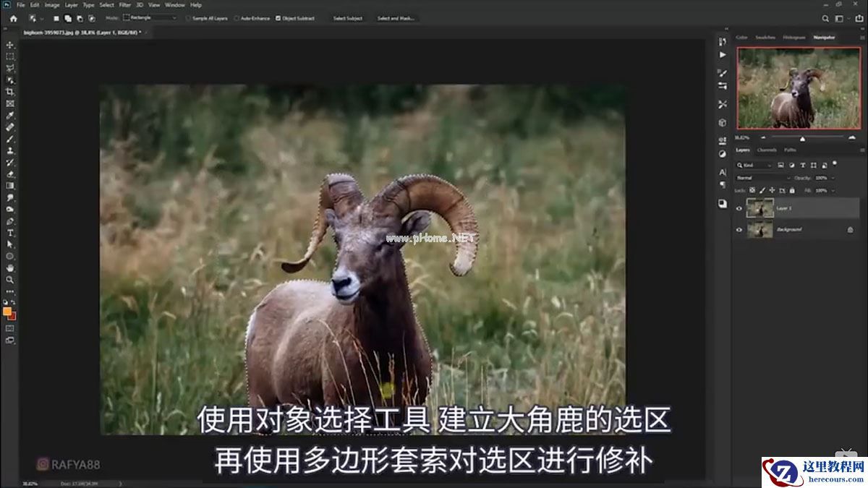The height and width of the screenshot is (488, 868).
Task: Open the Filter menu
Action: click(124, 4)
